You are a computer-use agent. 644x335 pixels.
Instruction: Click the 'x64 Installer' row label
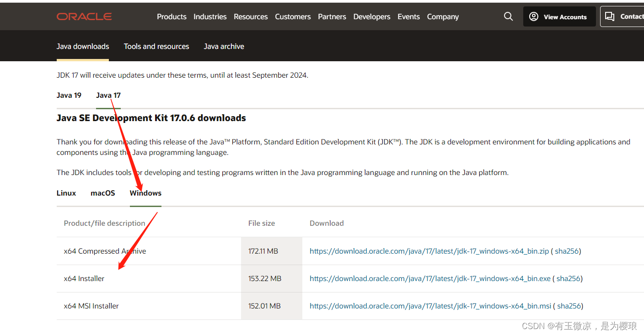point(84,278)
